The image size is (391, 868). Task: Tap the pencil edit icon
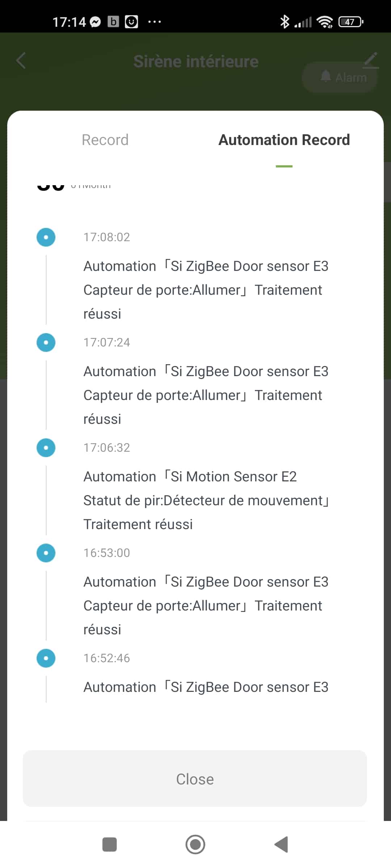coord(371,60)
